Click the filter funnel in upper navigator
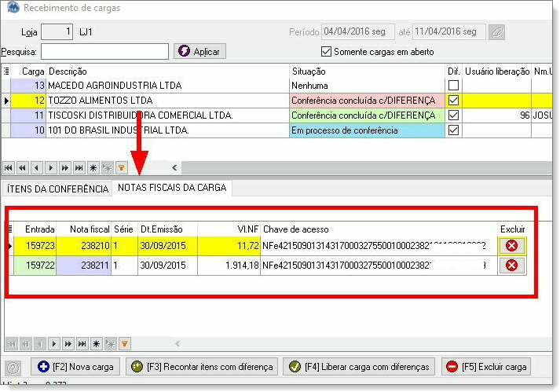Image resolution: width=560 pixels, height=392 pixels. click(x=122, y=167)
